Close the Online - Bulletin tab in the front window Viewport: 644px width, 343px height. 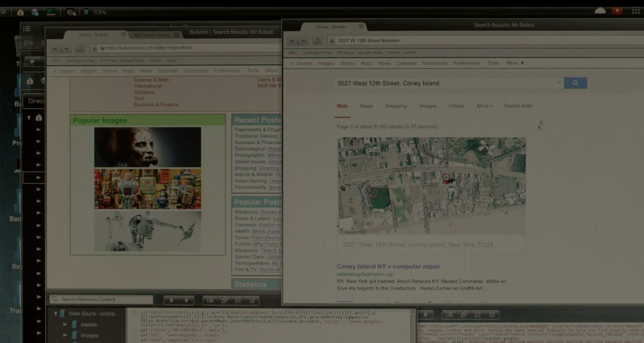361,27
